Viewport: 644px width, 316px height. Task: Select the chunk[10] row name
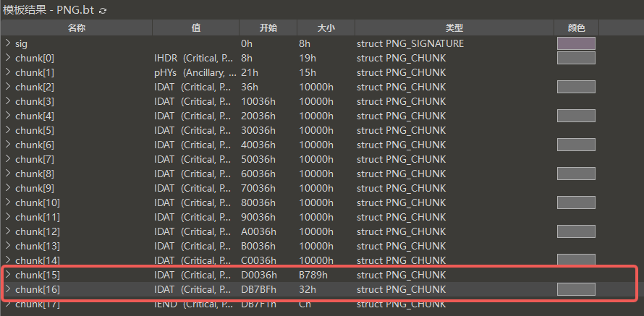coord(37,202)
